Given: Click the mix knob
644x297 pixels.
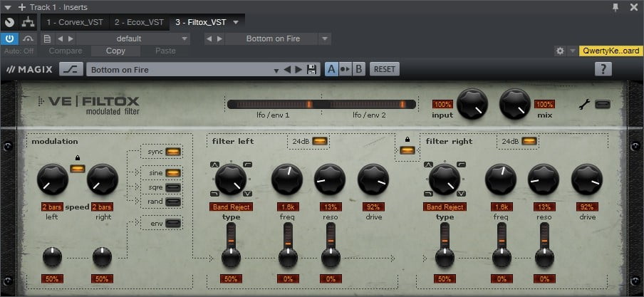Looking at the screenshot, I should pos(515,104).
